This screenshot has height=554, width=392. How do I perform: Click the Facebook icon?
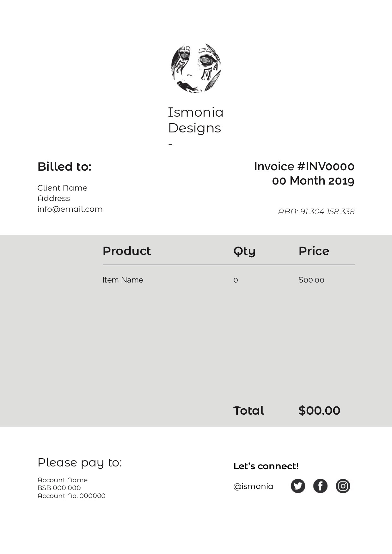click(x=320, y=486)
